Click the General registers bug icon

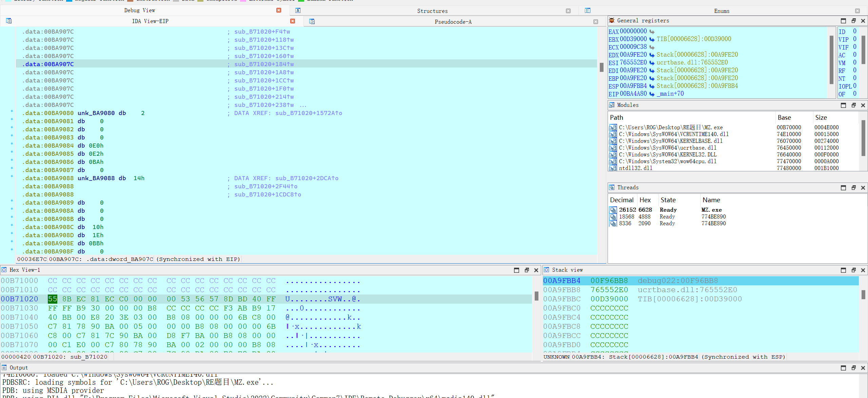(x=612, y=20)
